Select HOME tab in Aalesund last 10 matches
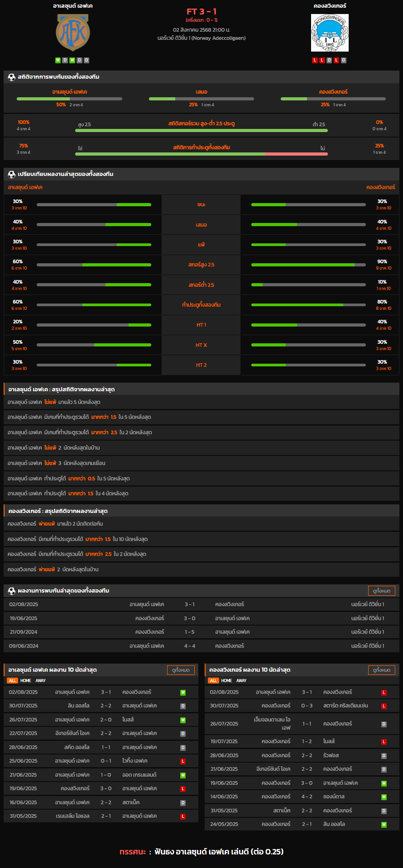 click(x=26, y=681)
